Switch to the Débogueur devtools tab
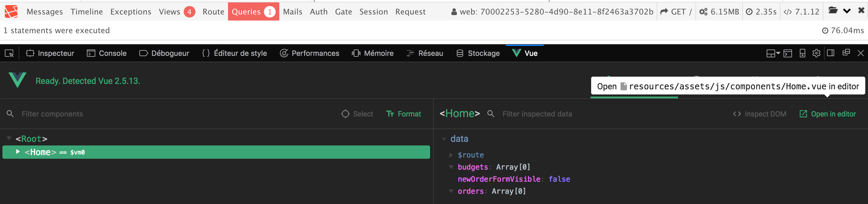Screen dimensions: 868x204 point(164,53)
